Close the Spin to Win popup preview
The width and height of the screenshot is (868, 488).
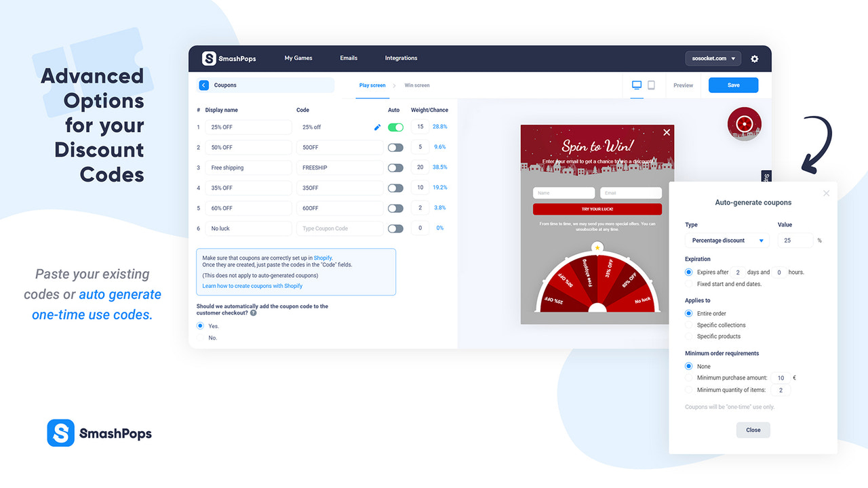(666, 132)
